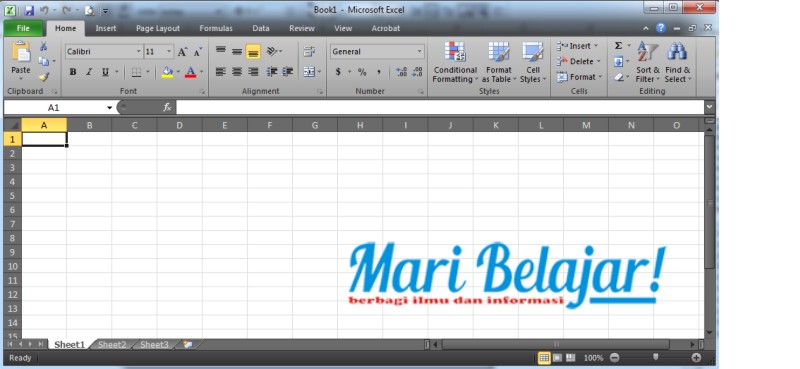Toggle Italic formatting
800x369 pixels.
point(89,72)
